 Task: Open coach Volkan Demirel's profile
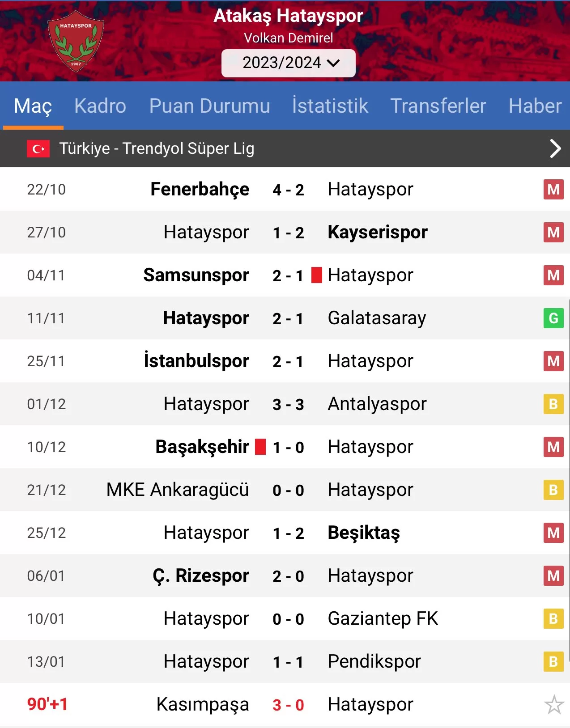click(x=288, y=38)
